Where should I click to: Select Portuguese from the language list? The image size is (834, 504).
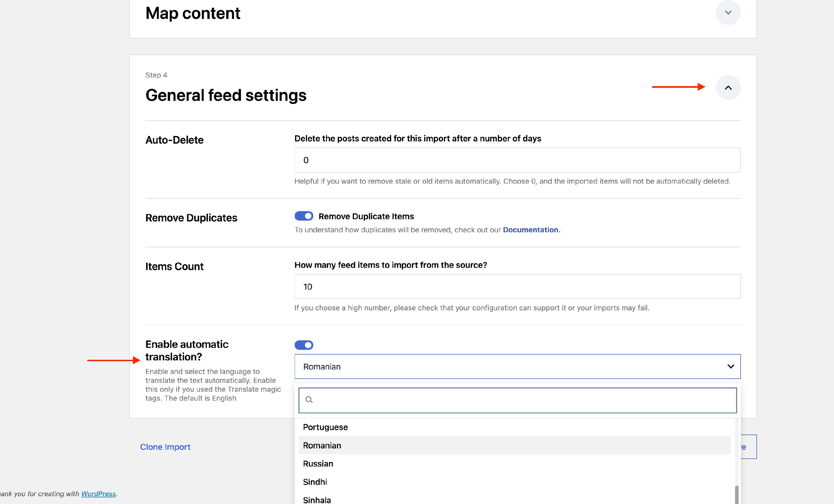[325, 427]
